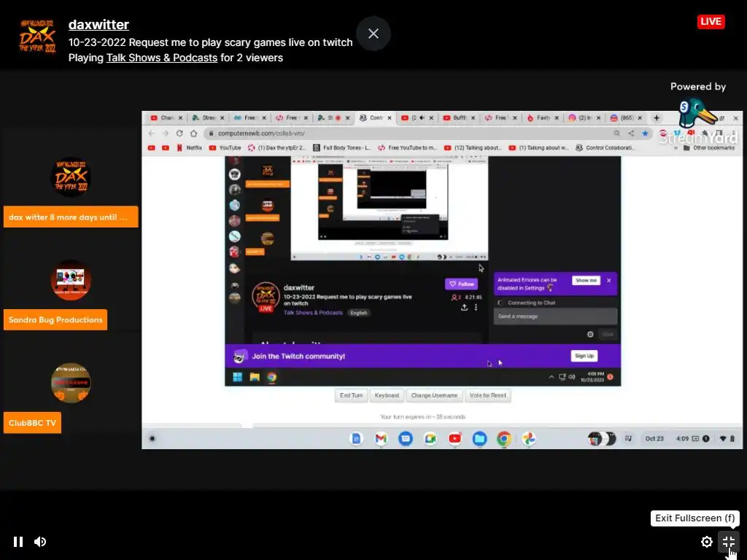This screenshot has width=747, height=560.
Task: Open Google Photos from the shelf
Action: point(529,438)
